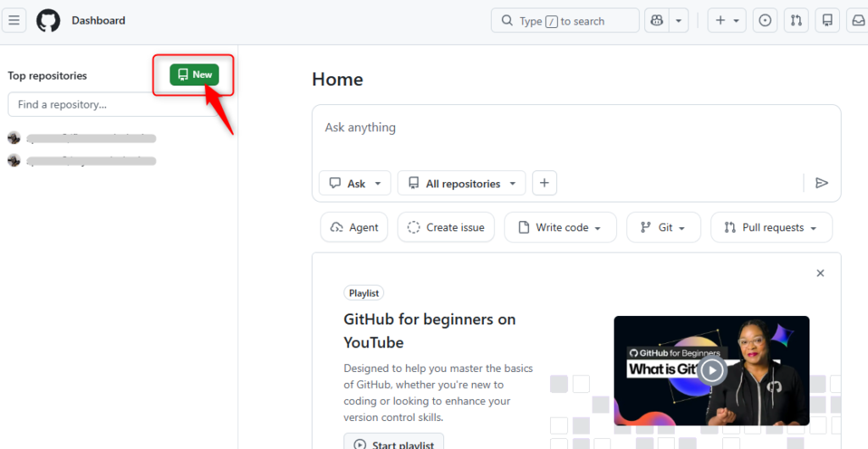Expand the Copilot dropdown arrow in header
The width and height of the screenshot is (868, 449).
[x=679, y=20]
